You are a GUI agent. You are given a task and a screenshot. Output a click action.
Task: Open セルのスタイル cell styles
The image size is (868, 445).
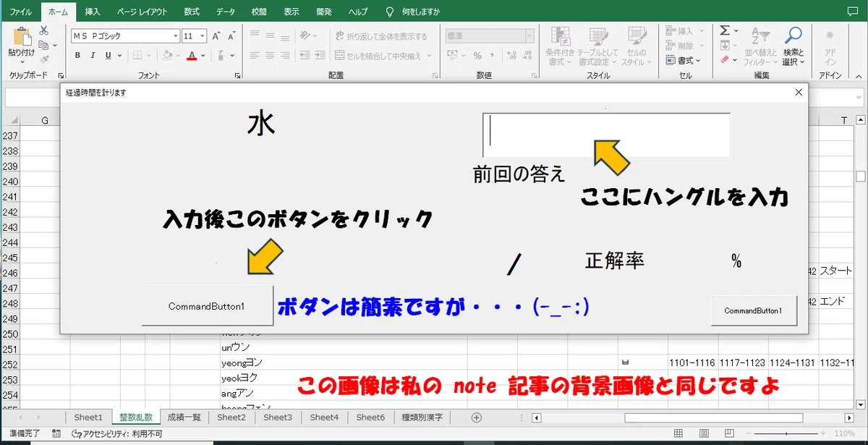637,46
